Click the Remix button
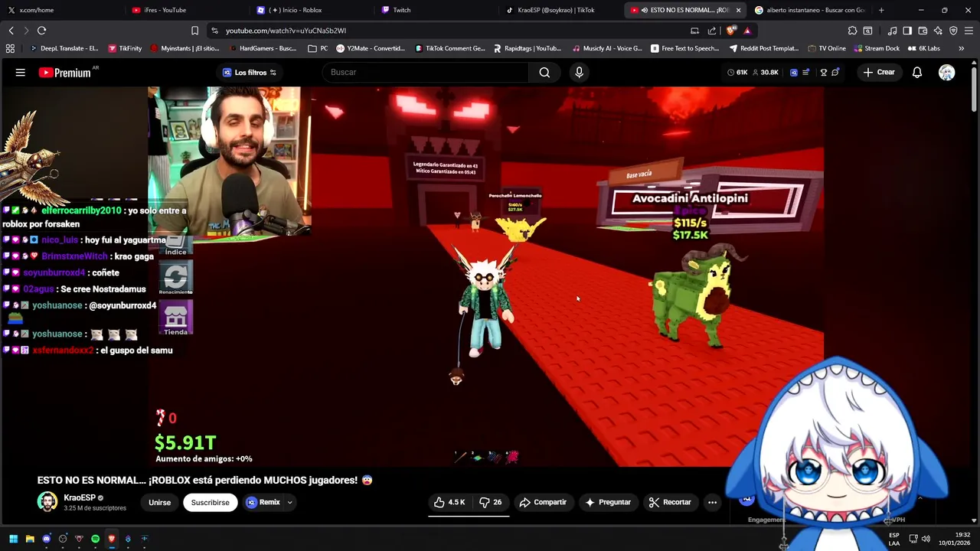 click(263, 502)
